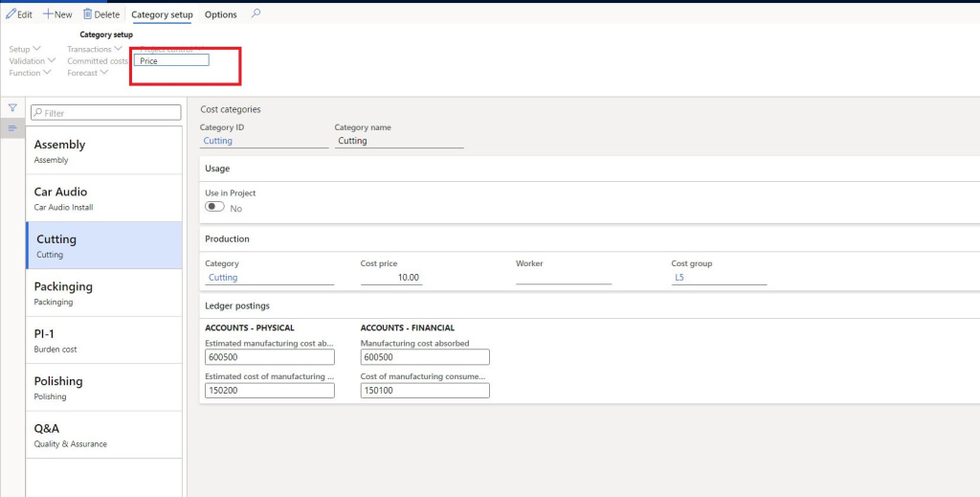Click the list view lines icon
Image resolution: width=980 pixels, height=497 pixels.
[12, 128]
